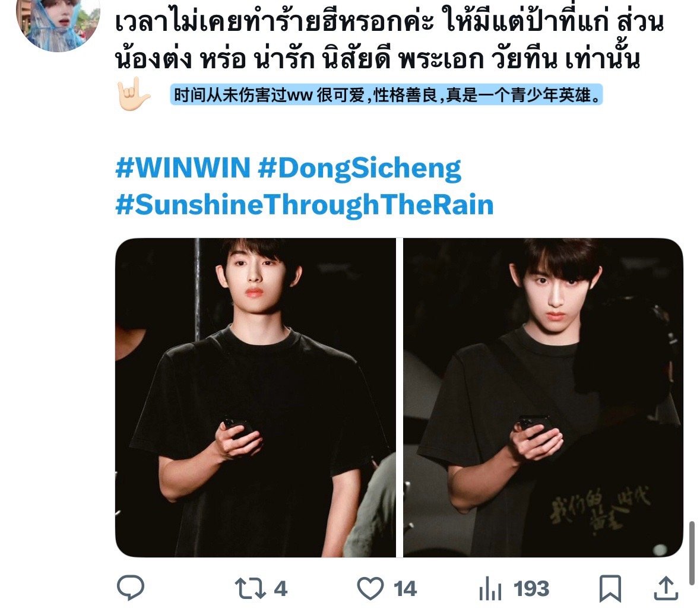Viewport: 700px width, 615px height.
Task: Open the right photo in the tweet
Action: [x=543, y=397]
